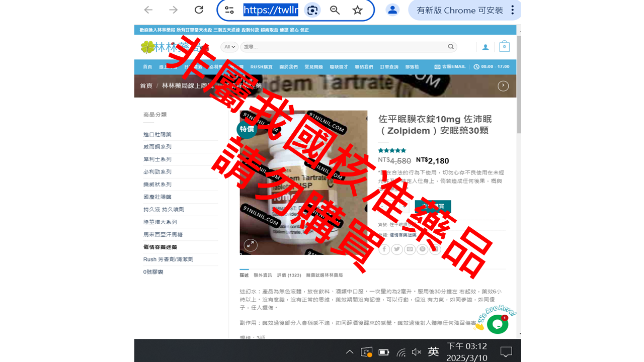
Task: Share by email with the round envelope icon
Action: (x=410, y=249)
